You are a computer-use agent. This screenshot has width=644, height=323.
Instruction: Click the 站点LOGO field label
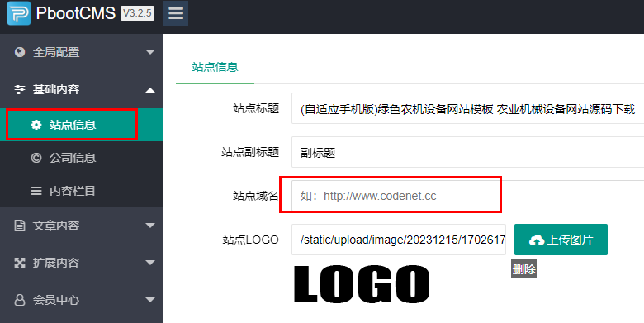coord(250,240)
